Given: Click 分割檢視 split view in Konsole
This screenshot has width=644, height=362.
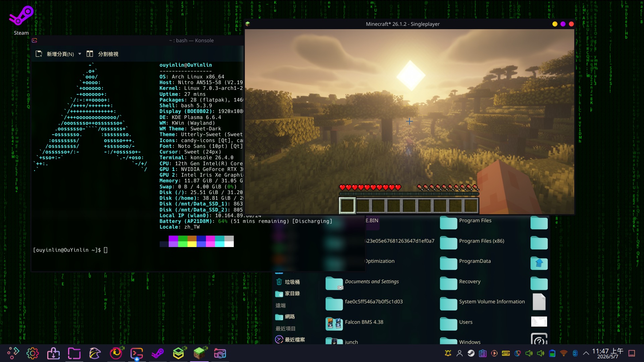Looking at the screenshot, I should coord(103,54).
